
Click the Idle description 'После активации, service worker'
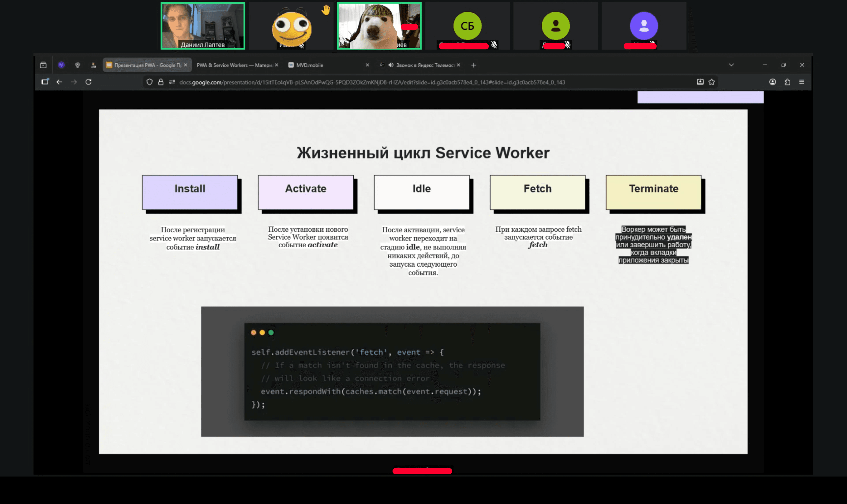[x=423, y=234]
